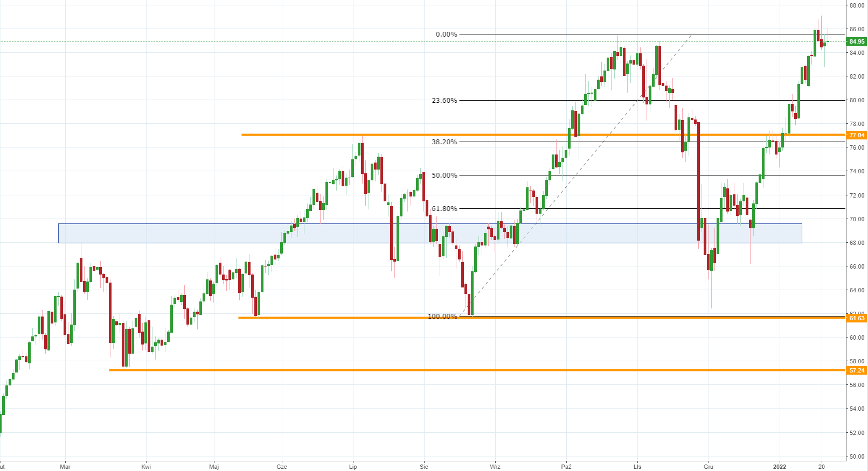Image resolution: width=868 pixels, height=471 pixels.
Task: Select the 100.00% Fibonacci level label
Action: click(x=442, y=317)
